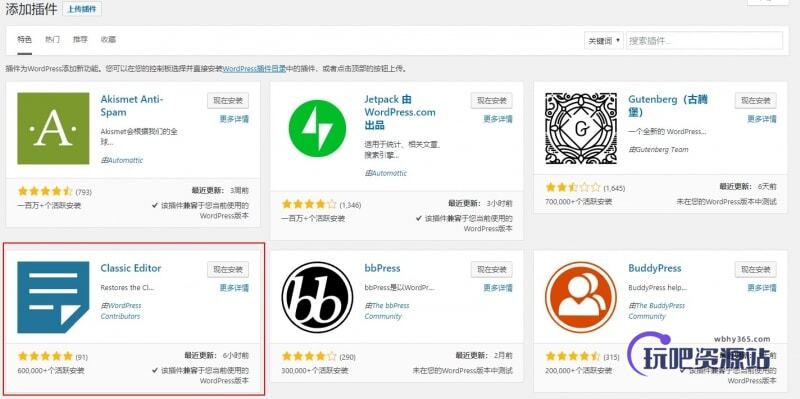800x399 pixels.
Task: Open the 关键词 search type dropdown
Action: click(604, 41)
